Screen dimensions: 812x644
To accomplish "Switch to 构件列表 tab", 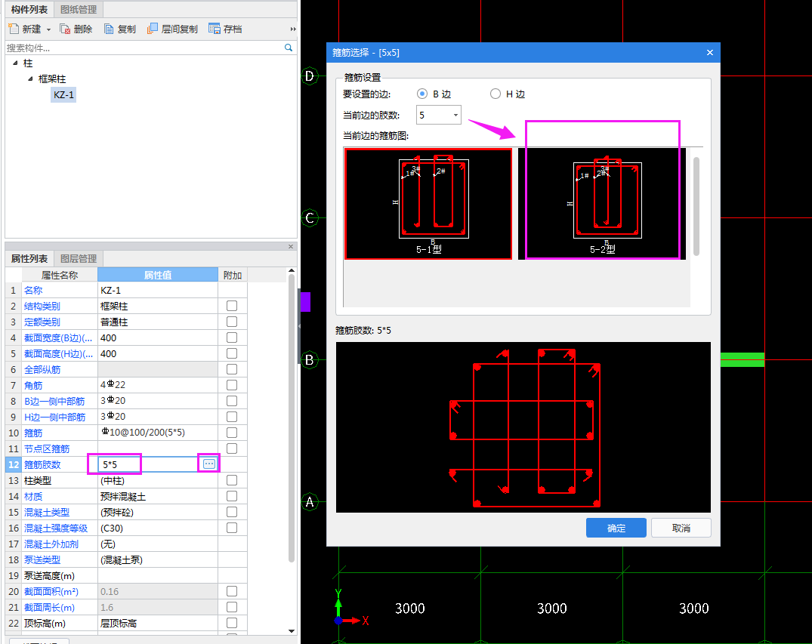I will pyautogui.click(x=29, y=9).
